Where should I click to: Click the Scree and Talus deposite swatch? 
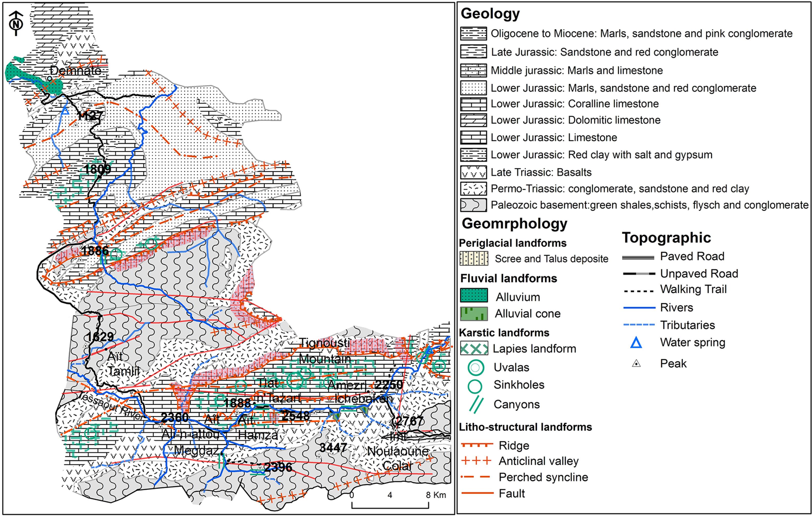(474, 258)
